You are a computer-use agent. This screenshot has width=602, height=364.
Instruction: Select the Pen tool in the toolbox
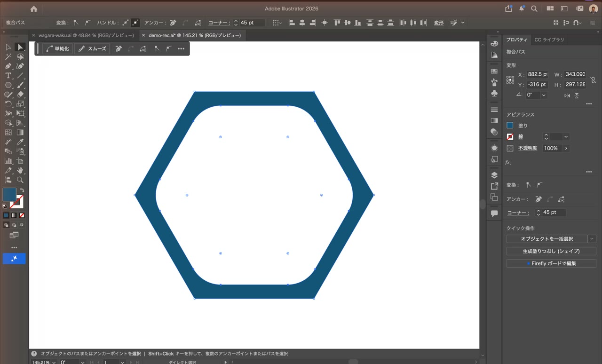(x=8, y=66)
